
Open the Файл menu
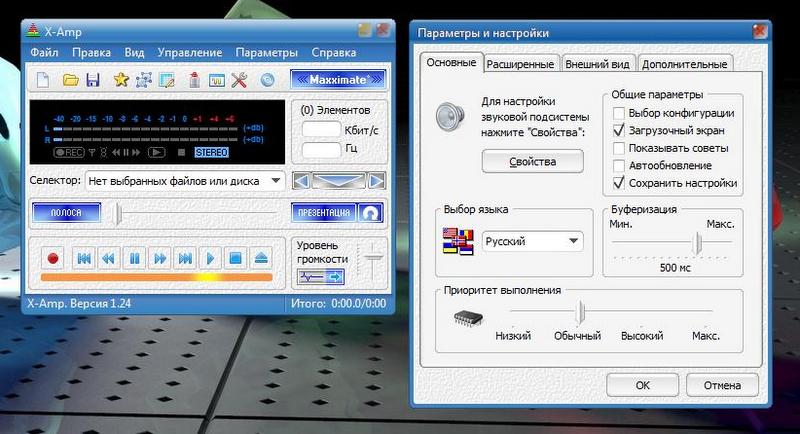[44, 53]
